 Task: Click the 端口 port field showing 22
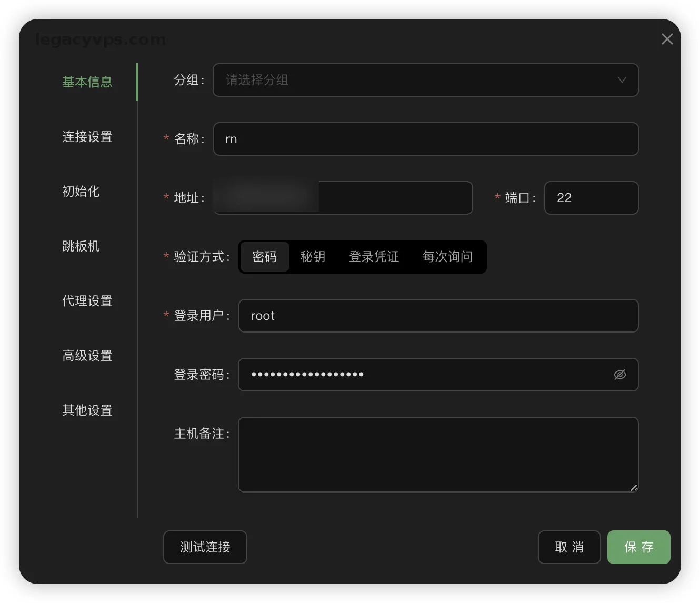click(591, 198)
